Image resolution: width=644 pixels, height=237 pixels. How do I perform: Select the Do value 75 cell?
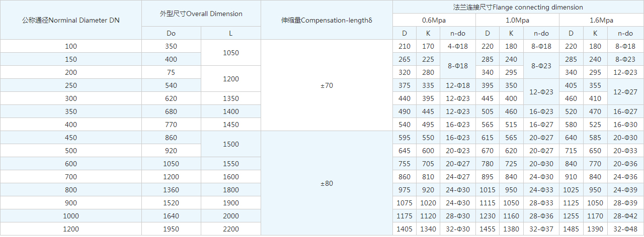(x=171, y=72)
